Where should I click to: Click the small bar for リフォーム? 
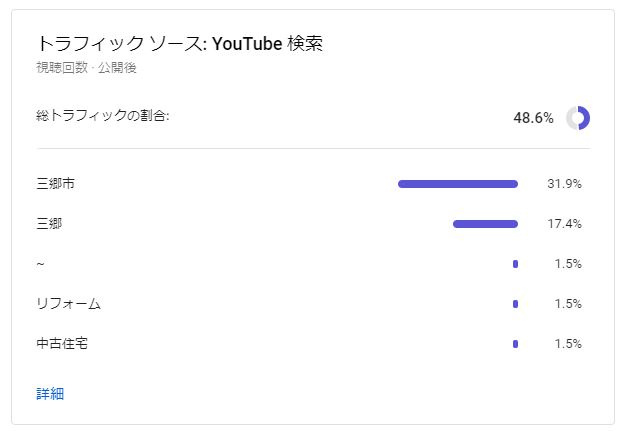coord(515,303)
